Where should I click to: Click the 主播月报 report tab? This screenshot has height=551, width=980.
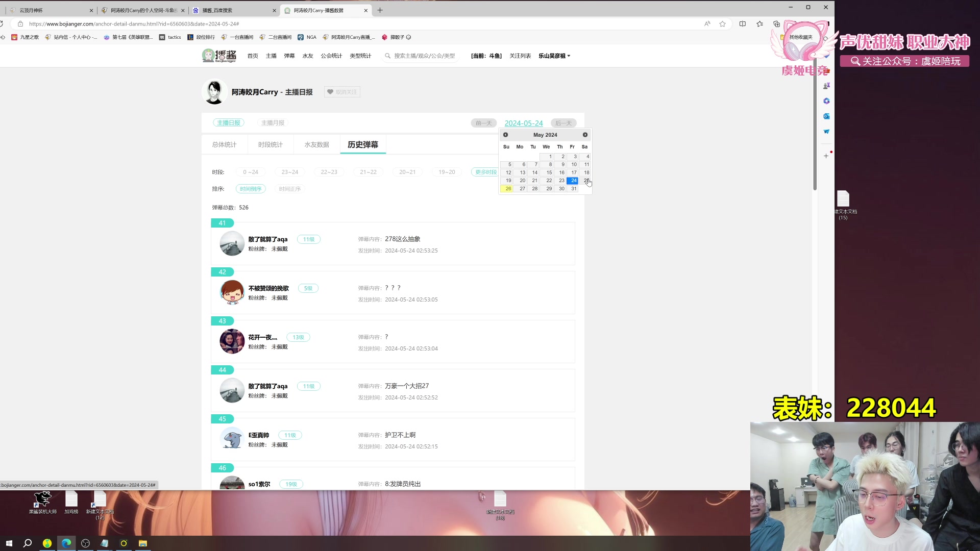(x=273, y=122)
